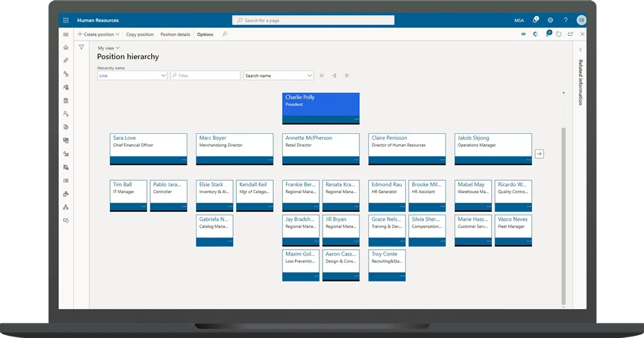Expand the Related information panel

[580, 50]
